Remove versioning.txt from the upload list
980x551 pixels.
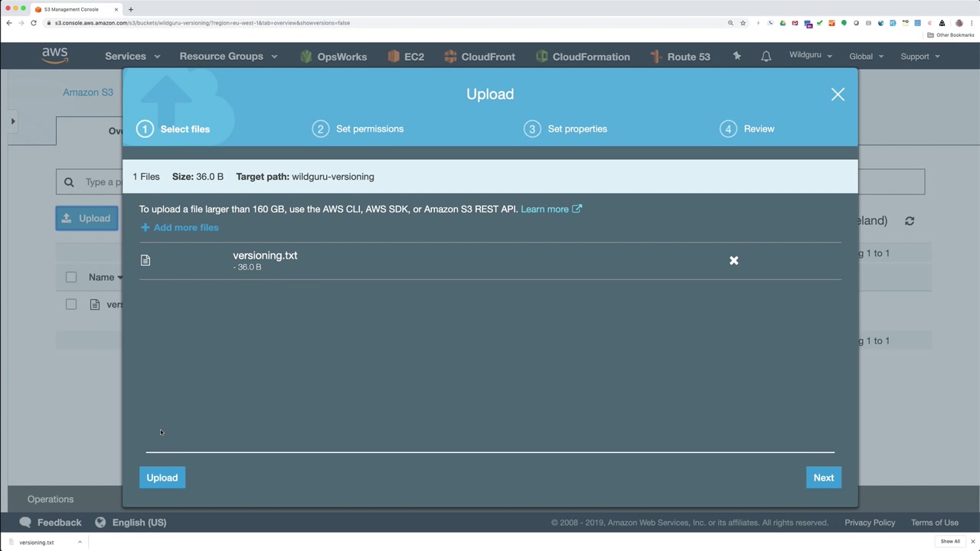733,260
